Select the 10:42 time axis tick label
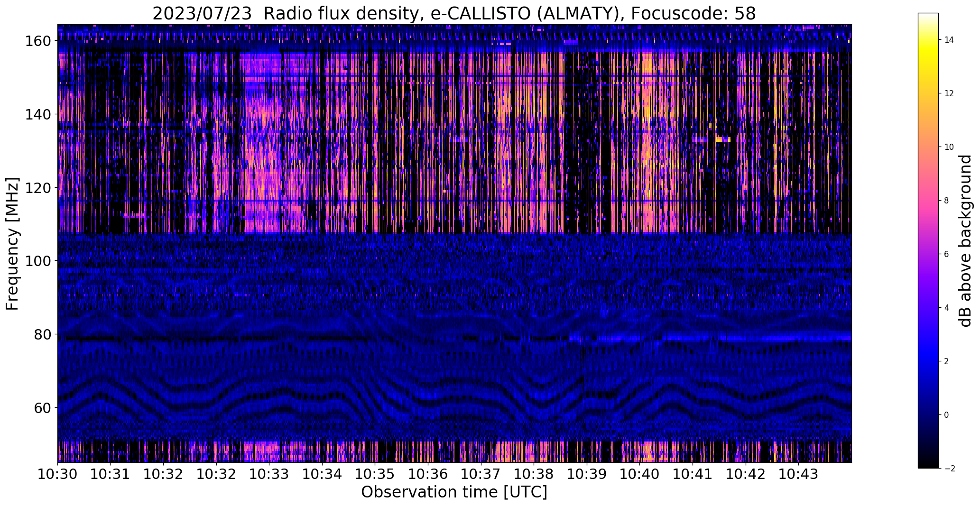This screenshot has height=506, width=980. point(746,474)
